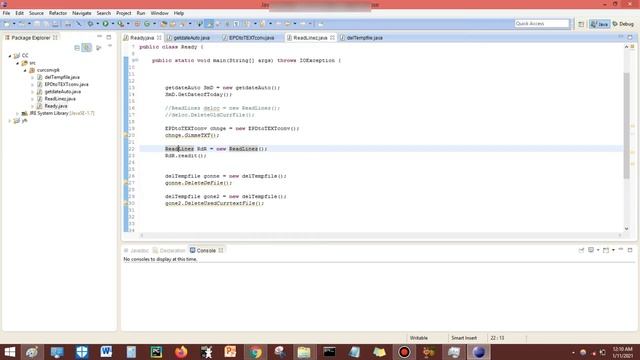Maximize the Console view

630,250
